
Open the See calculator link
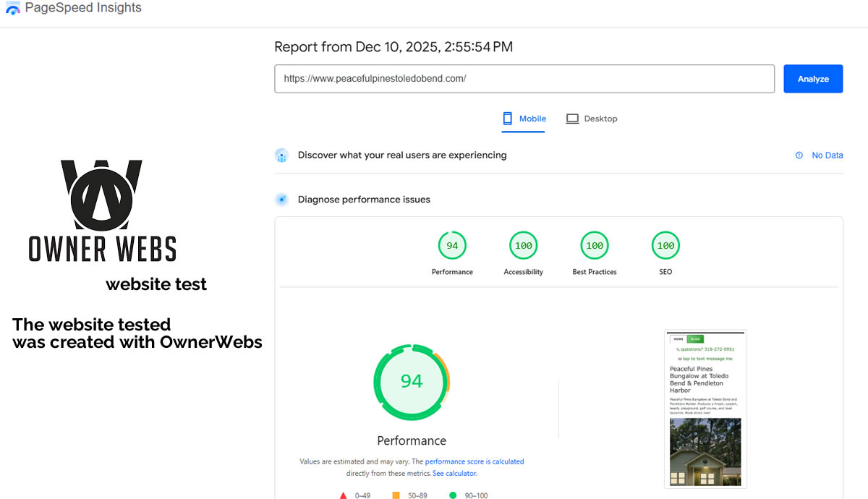pos(454,474)
